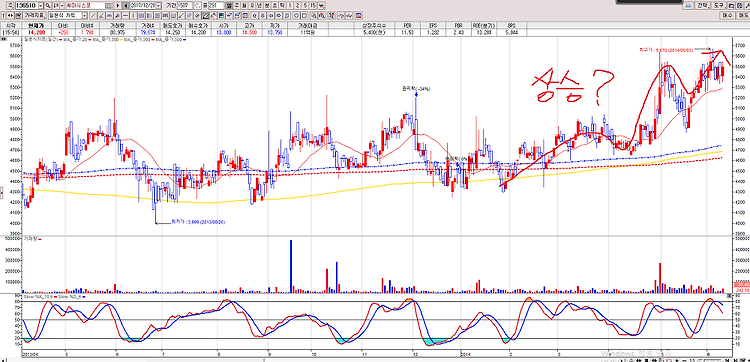Click the cloud icon beside 간략

click(688, 6)
